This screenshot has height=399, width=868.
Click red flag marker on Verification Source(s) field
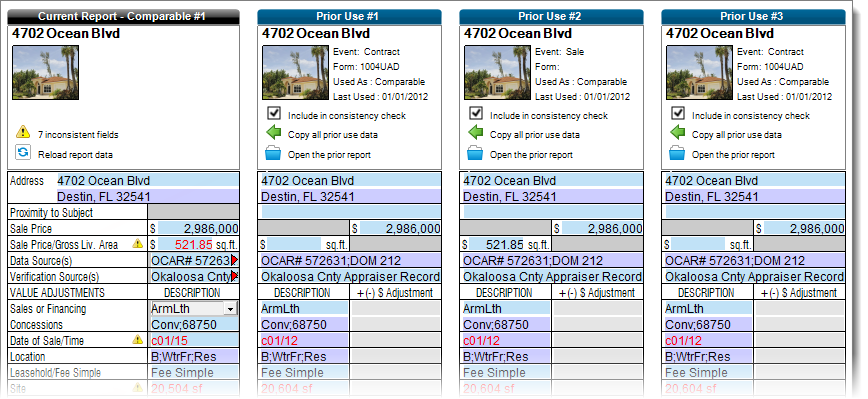point(235,276)
